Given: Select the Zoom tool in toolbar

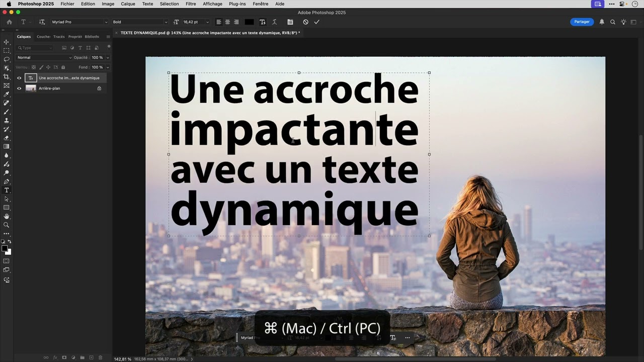Looking at the screenshot, I should (7, 225).
